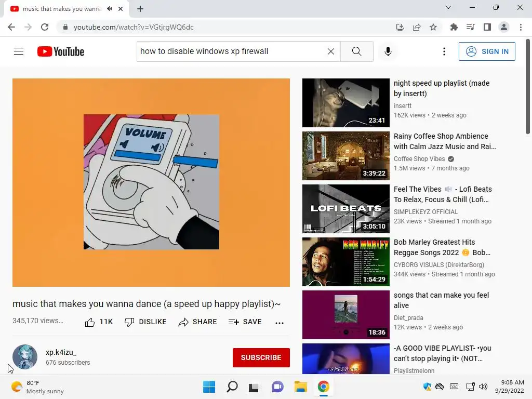Dislike the video
Image resolution: width=532 pixels, height=399 pixels.
point(145,322)
